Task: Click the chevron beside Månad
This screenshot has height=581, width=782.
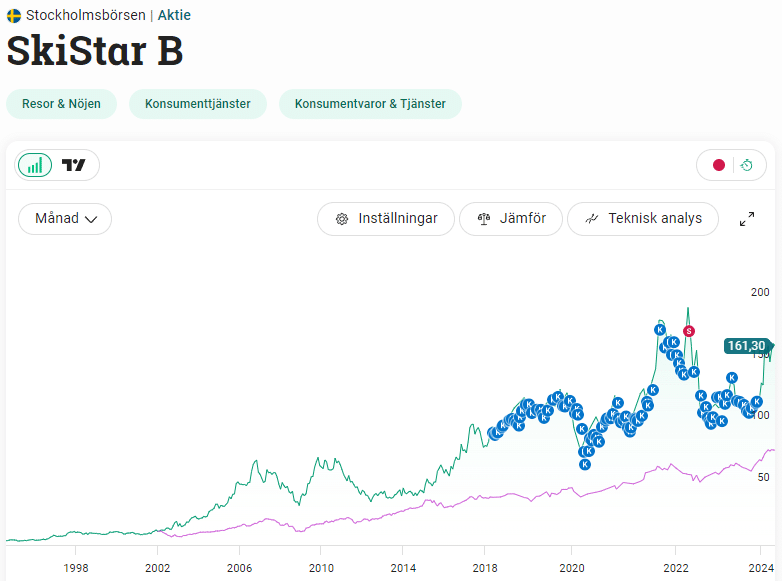Action: pyautogui.click(x=91, y=219)
